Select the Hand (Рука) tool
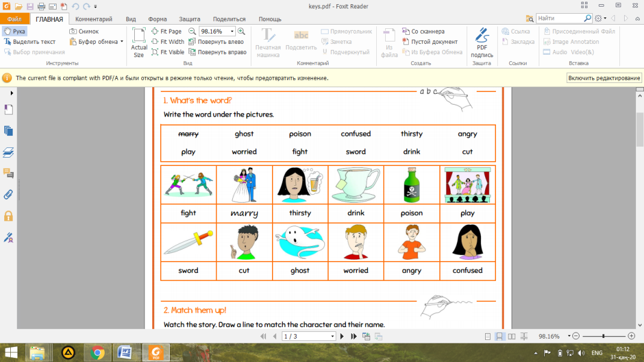644x362 pixels. pyautogui.click(x=15, y=31)
